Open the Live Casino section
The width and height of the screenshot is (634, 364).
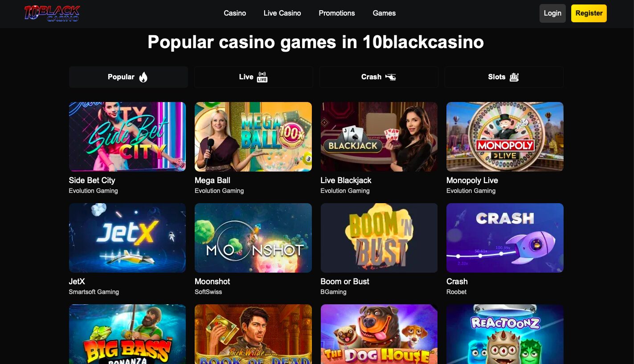click(x=282, y=13)
